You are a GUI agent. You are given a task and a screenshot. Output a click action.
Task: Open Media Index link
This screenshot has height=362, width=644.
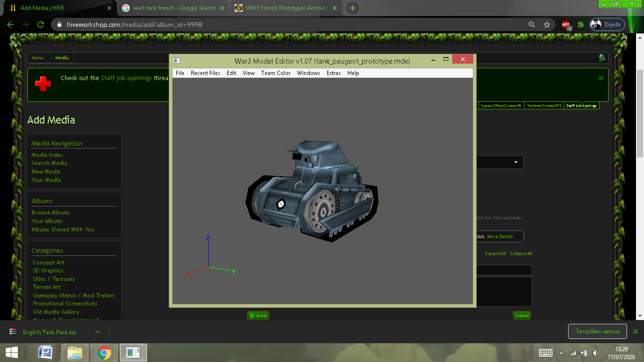(47, 155)
